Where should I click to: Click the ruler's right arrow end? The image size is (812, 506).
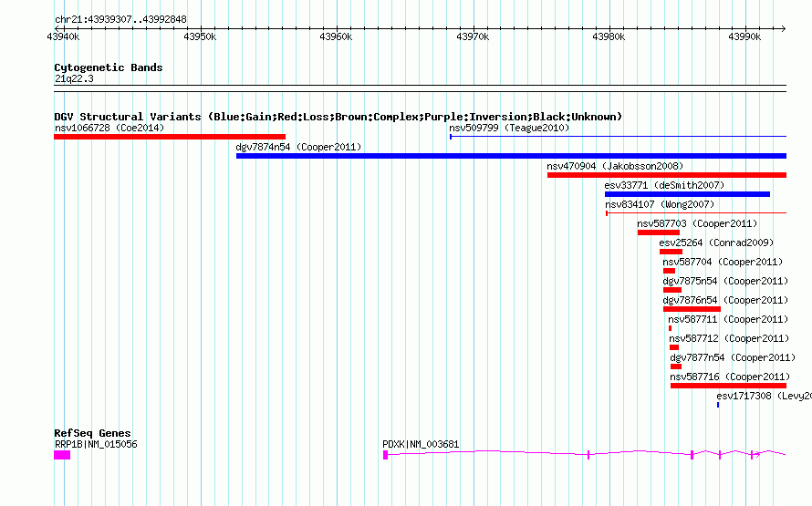[784, 28]
